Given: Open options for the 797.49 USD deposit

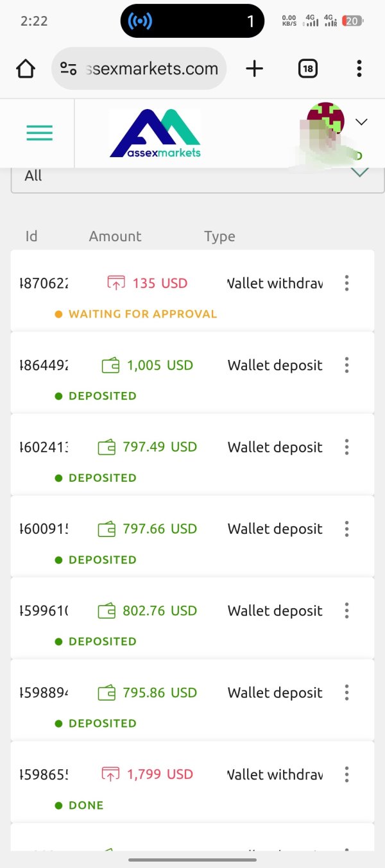Looking at the screenshot, I should pyautogui.click(x=346, y=447).
